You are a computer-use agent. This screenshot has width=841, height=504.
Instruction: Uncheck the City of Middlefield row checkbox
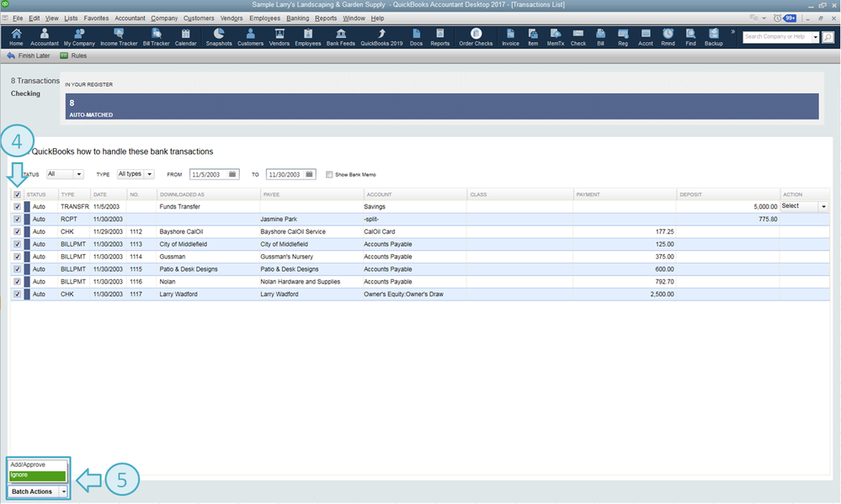click(17, 244)
